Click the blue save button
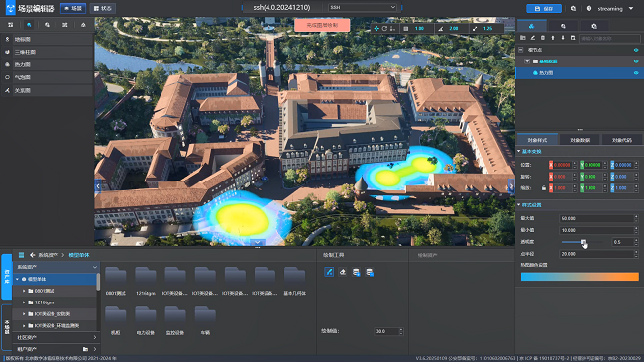The image size is (644, 362). pos(544,8)
